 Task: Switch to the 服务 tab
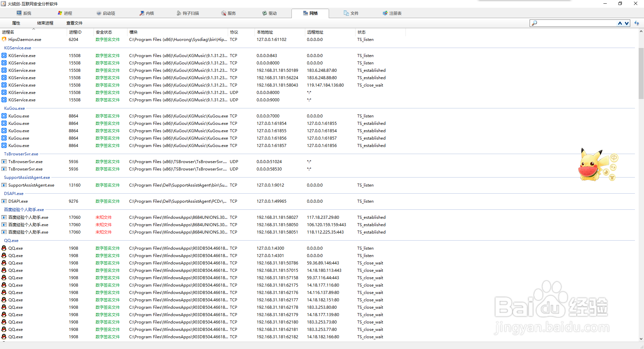(x=228, y=13)
